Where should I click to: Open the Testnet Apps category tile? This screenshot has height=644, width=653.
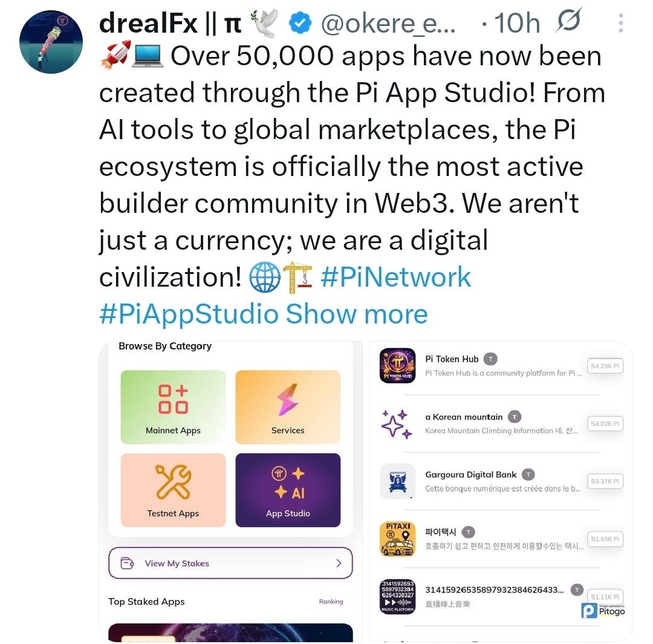pos(173,490)
